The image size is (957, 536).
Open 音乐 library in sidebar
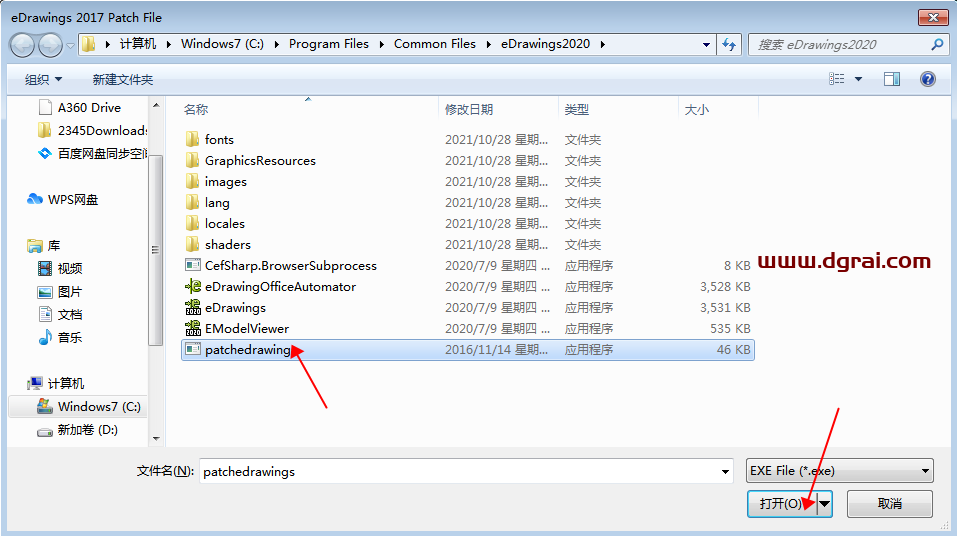coord(60,338)
